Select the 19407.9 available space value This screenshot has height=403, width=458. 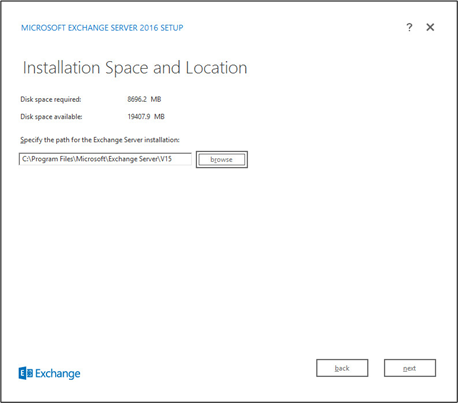[x=139, y=117]
